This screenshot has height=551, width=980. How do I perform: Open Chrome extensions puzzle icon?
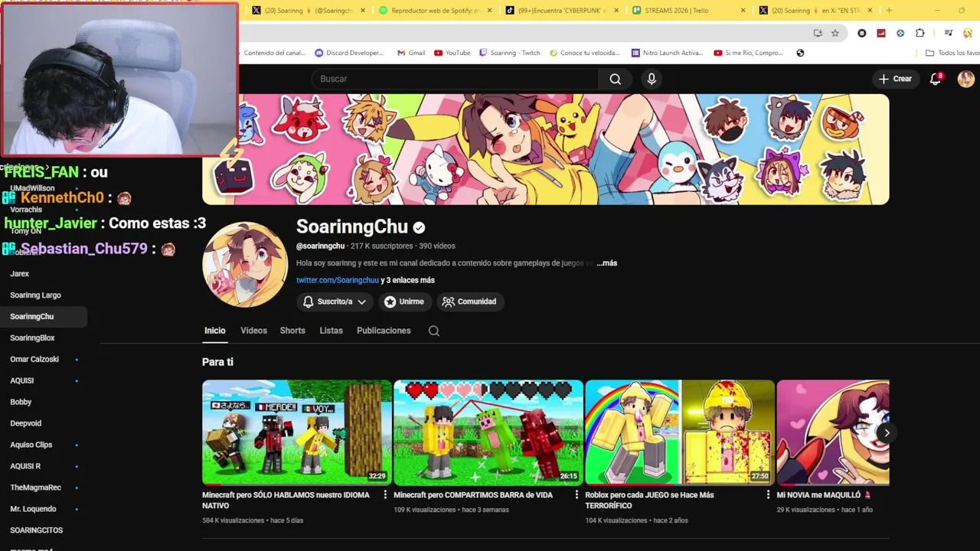coord(920,33)
